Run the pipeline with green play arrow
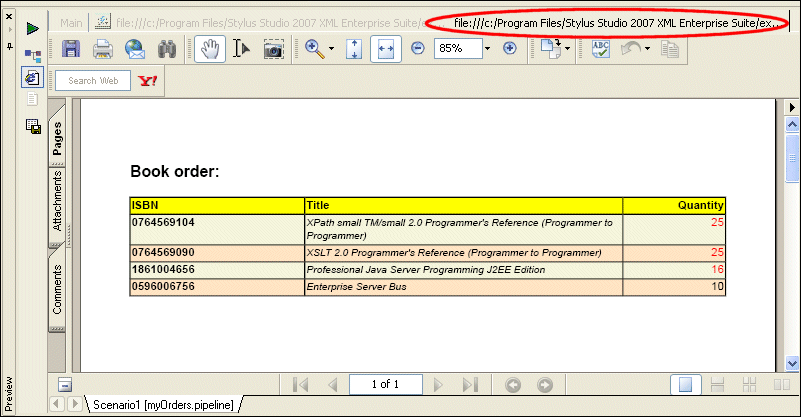 pyautogui.click(x=32, y=28)
